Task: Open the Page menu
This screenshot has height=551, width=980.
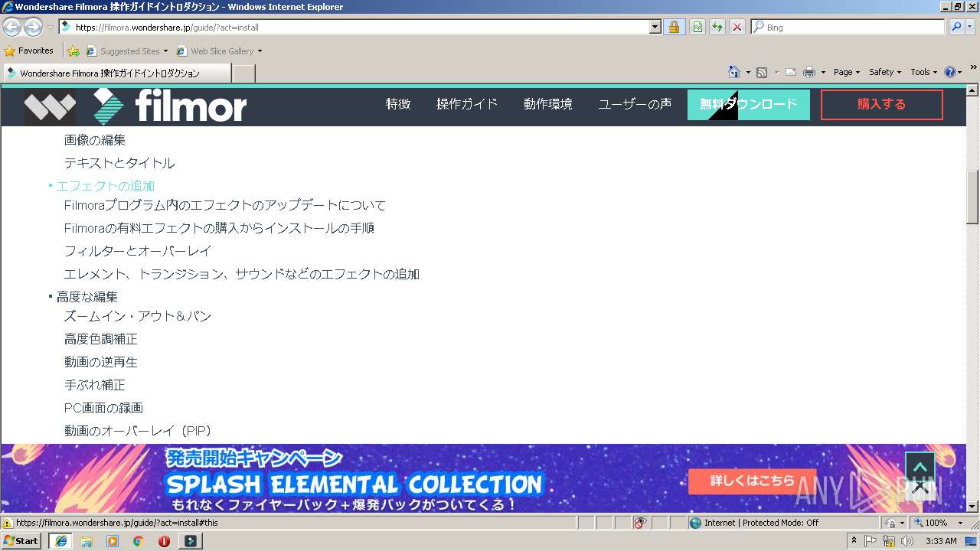Action: point(846,72)
